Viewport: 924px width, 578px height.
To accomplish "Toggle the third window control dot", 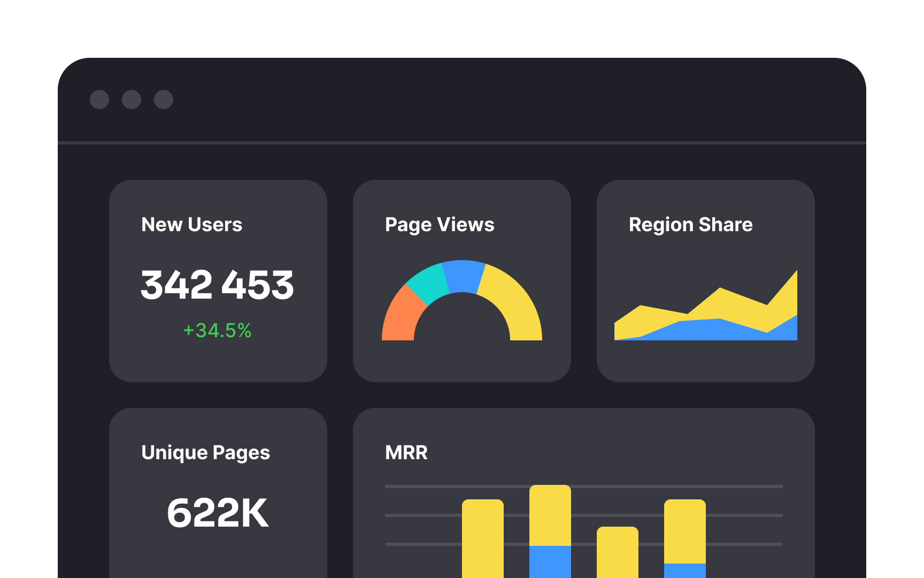I will tap(163, 100).
